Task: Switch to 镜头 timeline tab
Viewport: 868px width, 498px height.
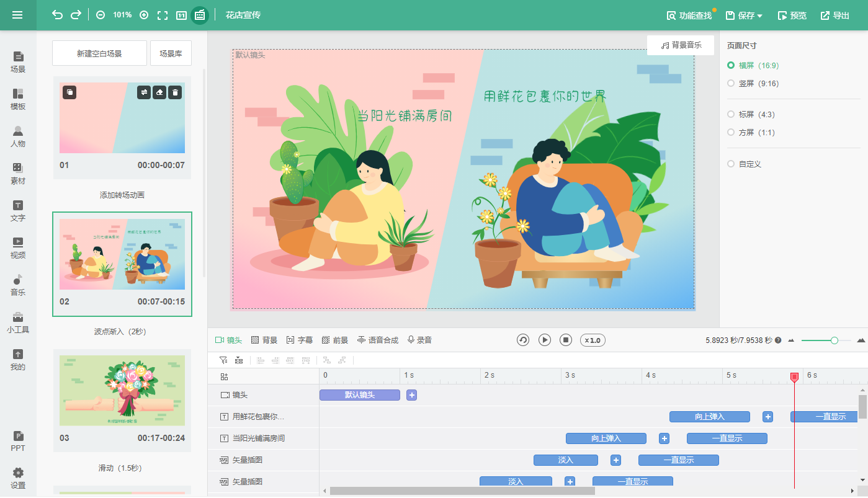Action: tap(228, 340)
